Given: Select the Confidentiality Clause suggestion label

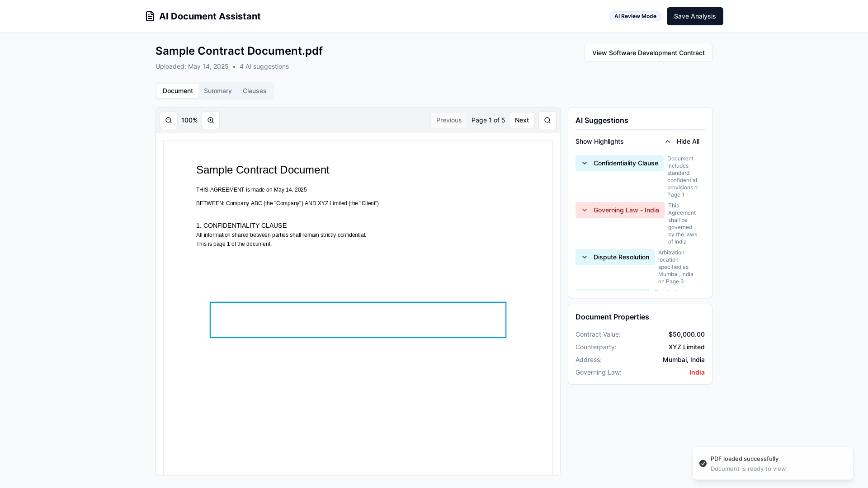Looking at the screenshot, I should point(626,163).
